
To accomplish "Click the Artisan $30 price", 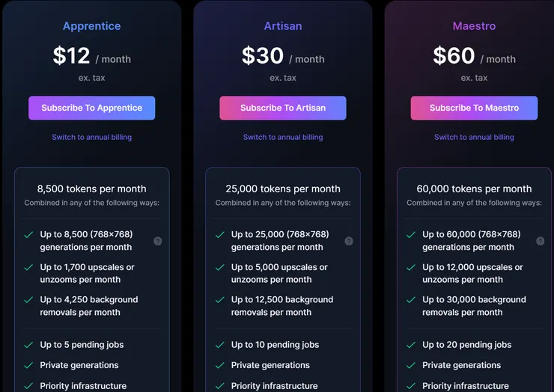I will point(263,55).
